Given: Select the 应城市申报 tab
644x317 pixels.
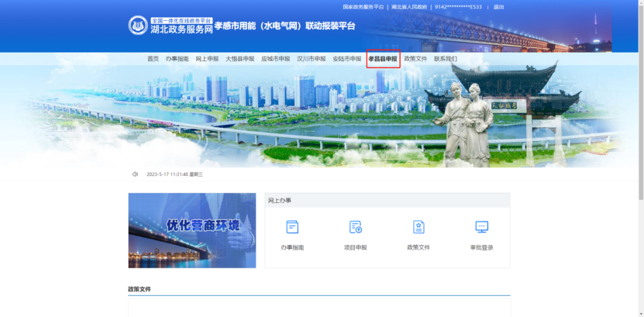Looking at the screenshot, I should (275, 59).
